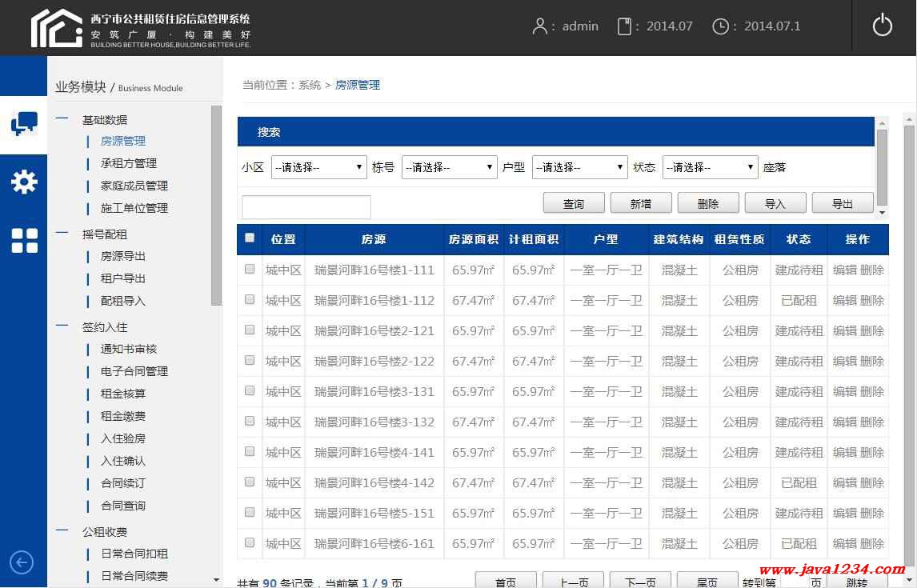Click 已配租 status in 4-142 row
Image resolution: width=917 pixels, height=588 pixels.
(x=799, y=482)
